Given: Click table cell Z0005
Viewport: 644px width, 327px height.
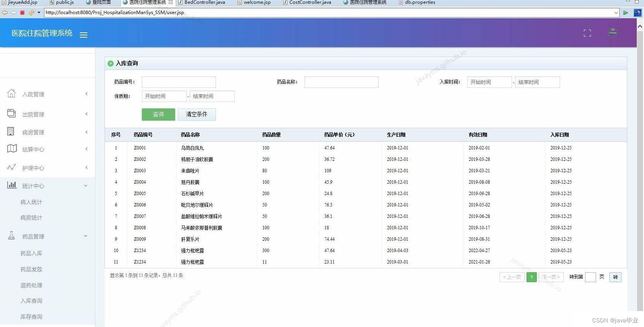Looking at the screenshot, I should tap(140, 194).
